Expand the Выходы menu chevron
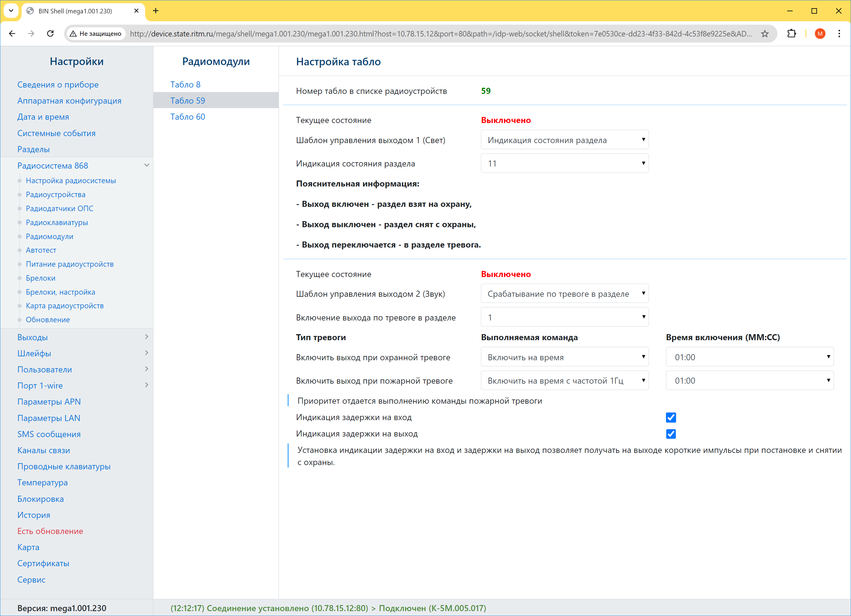 click(147, 337)
